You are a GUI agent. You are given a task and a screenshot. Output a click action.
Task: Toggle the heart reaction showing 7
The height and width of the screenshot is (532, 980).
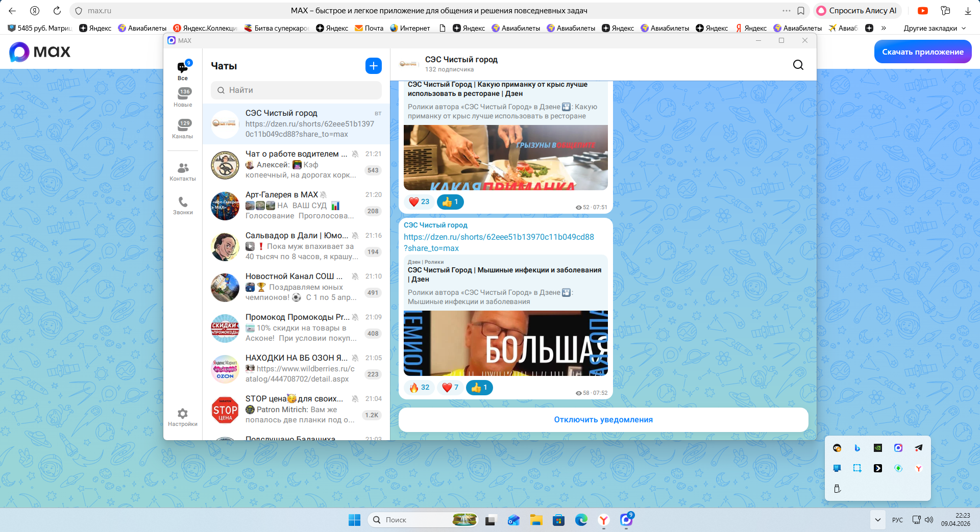tap(450, 388)
